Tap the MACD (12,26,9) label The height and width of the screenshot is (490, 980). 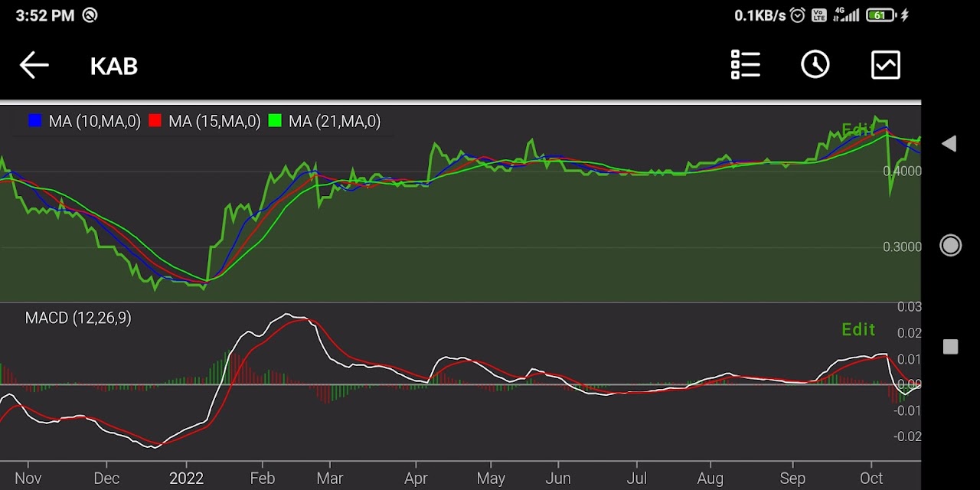coord(78,318)
